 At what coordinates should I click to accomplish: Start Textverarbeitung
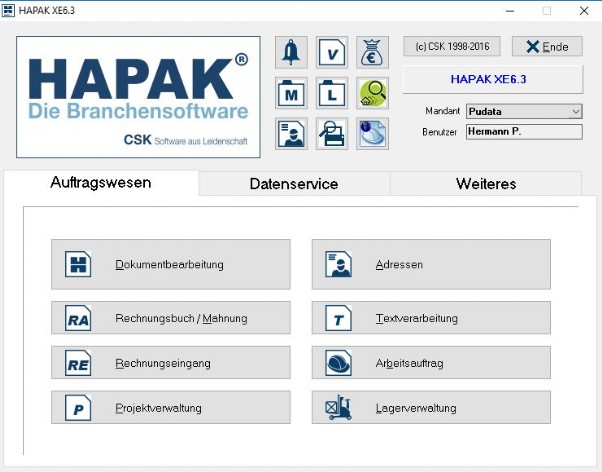point(431,318)
